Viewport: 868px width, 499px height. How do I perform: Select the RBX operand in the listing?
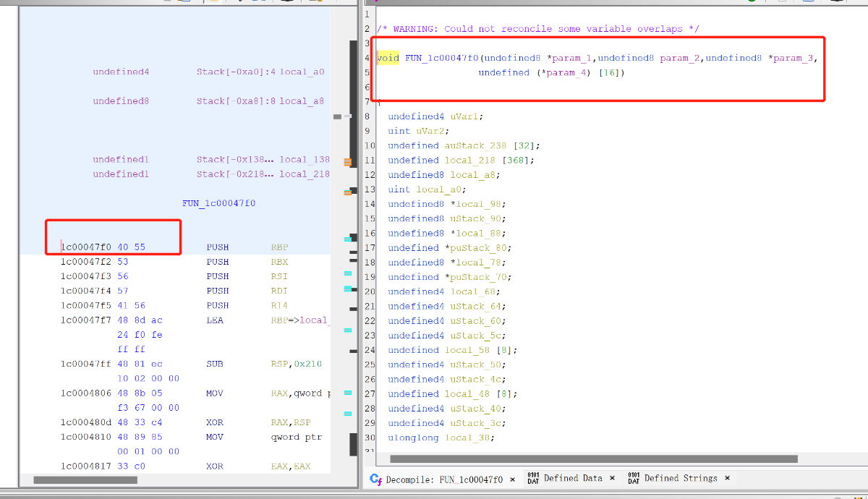coord(279,262)
